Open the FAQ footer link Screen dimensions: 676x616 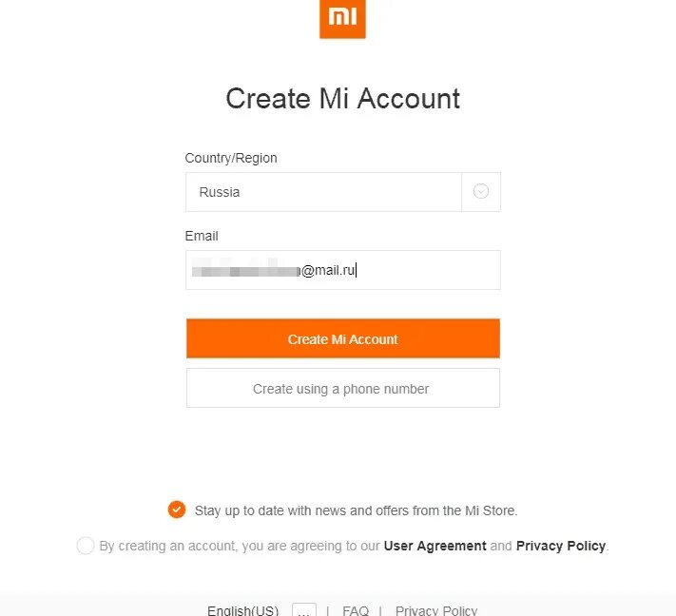[x=356, y=610]
